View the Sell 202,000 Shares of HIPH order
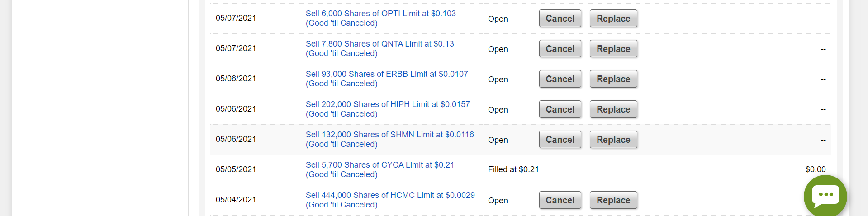 tap(388, 104)
